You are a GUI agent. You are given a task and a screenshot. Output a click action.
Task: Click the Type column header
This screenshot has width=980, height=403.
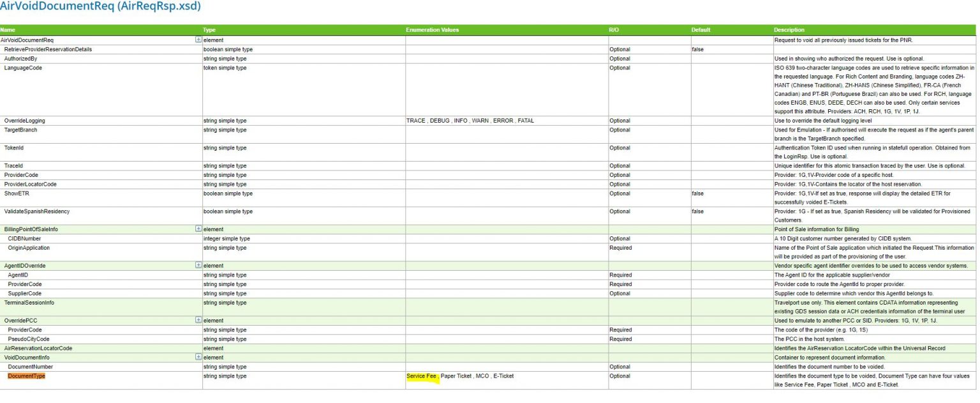coord(209,30)
